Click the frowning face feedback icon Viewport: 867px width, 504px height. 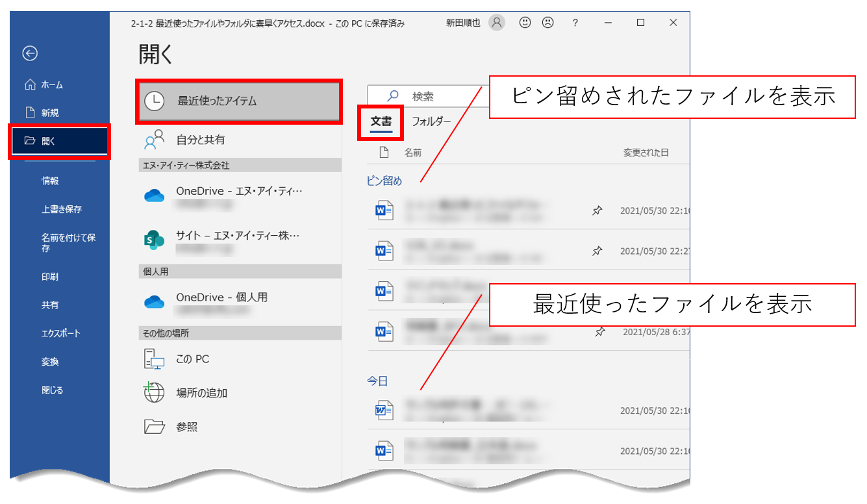point(547,23)
